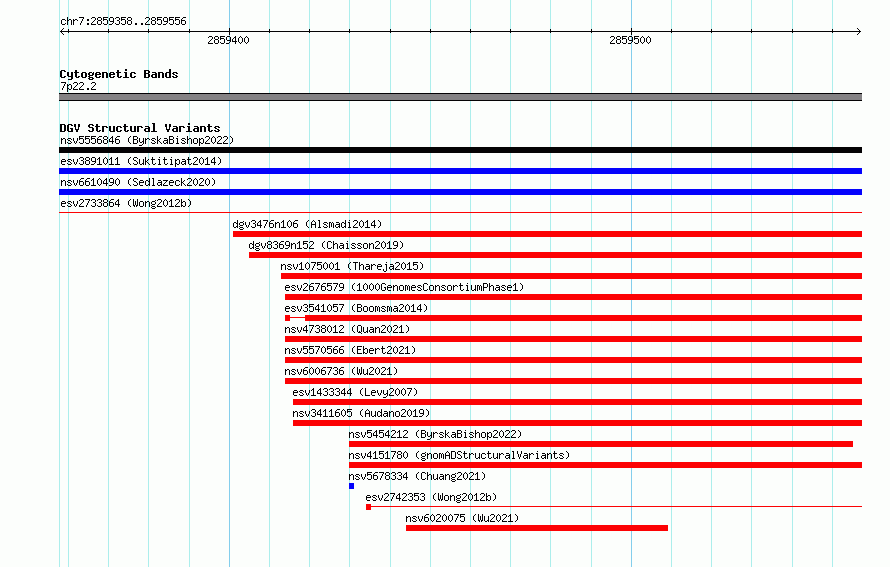Screen dimensions: 890x567
Task: Click the 7p22.2 band label
Action: point(78,86)
